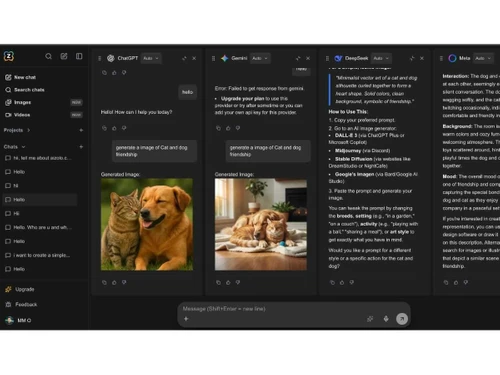
Task: Copy the Gemini error message
Action: point(218,128)
